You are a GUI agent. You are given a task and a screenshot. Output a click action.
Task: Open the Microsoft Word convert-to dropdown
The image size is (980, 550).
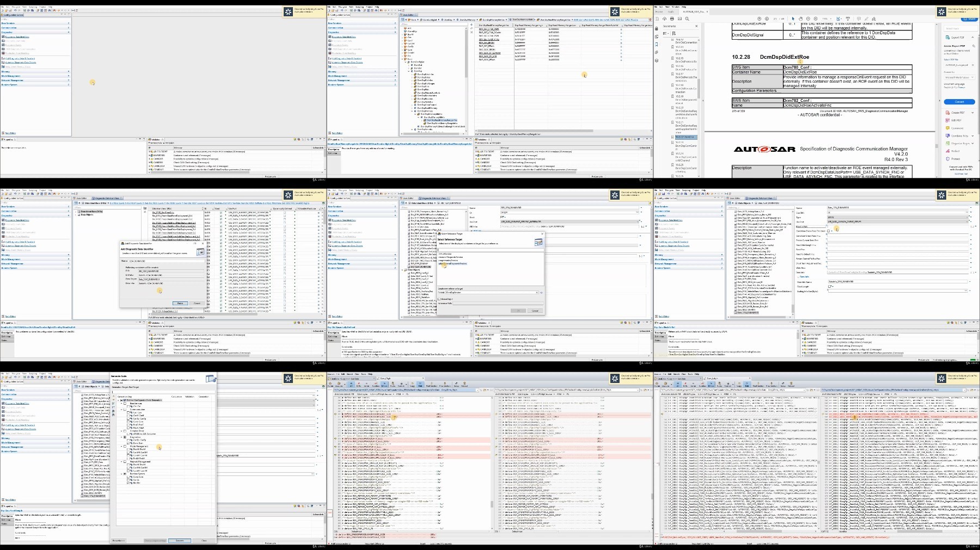[x=960, y=77]
